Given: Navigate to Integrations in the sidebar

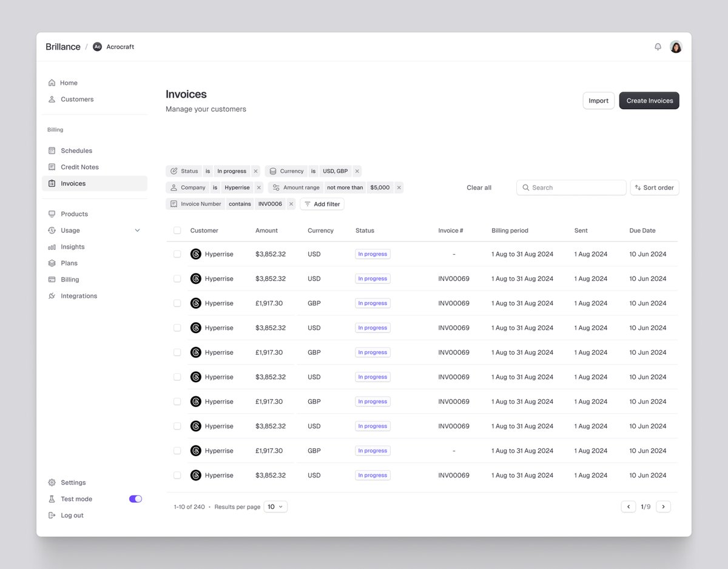Looking at the screenshot, I should tap(78, 296).
